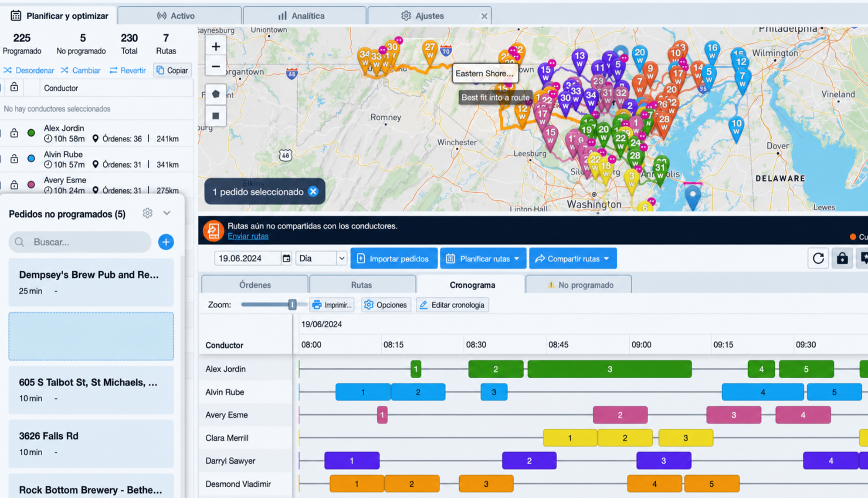Select the Planificar y optimizar tab

58,16
